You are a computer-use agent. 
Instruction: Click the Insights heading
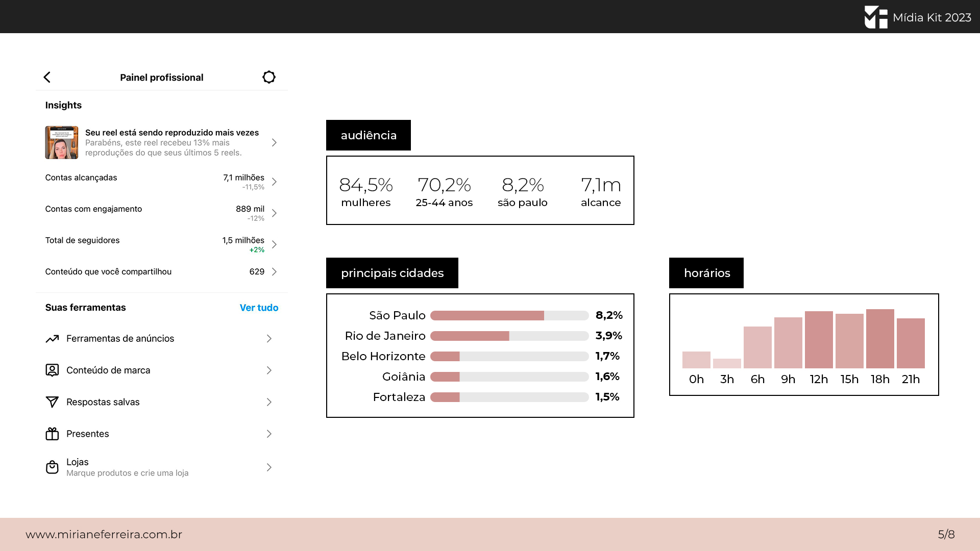(x=63, y=105)
